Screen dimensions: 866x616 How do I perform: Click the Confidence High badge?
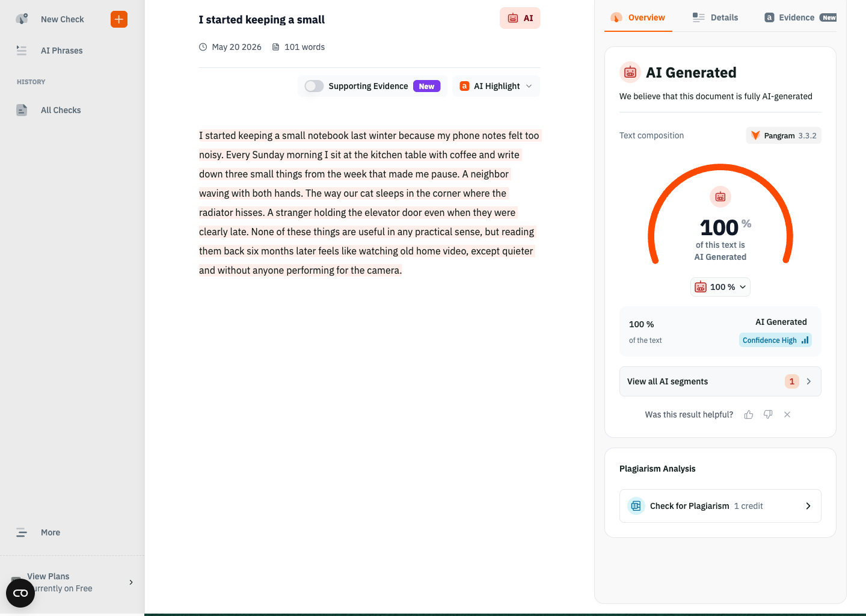tap(775, 340)
